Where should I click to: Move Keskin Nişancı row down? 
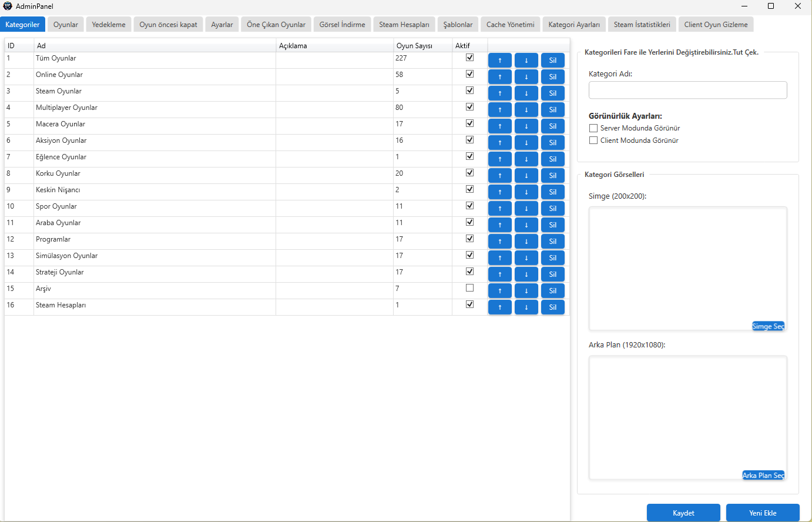526,192
